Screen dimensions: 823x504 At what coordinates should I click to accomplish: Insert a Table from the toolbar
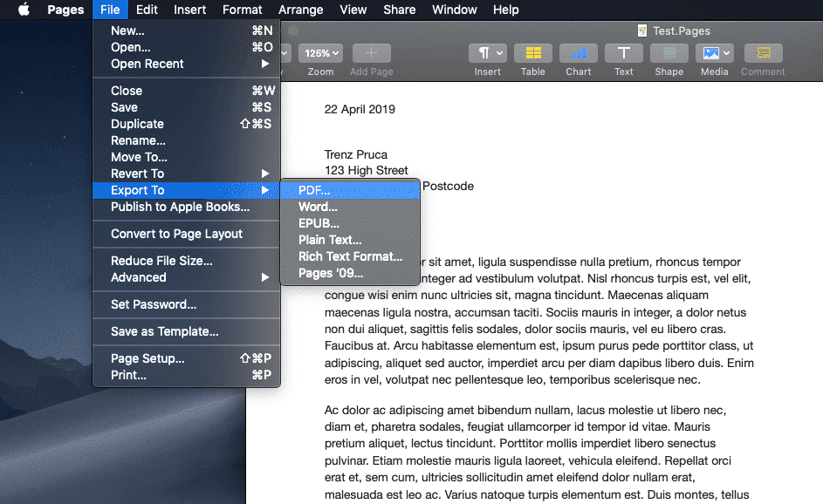click(x=532, y=53)
